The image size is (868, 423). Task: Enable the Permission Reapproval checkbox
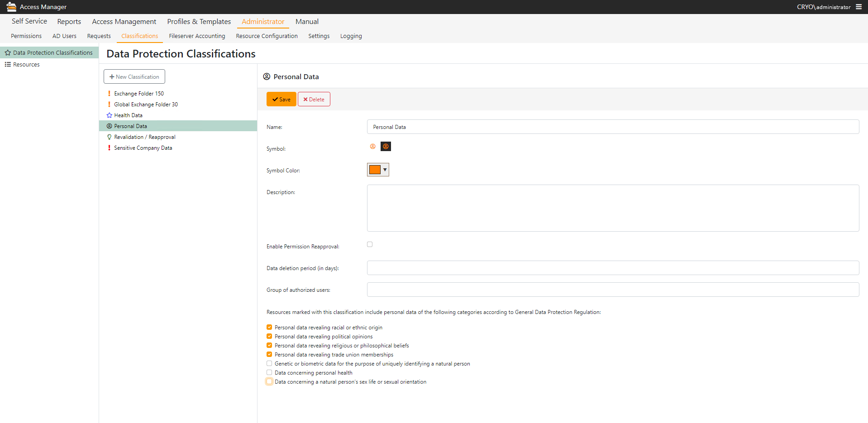370,244
